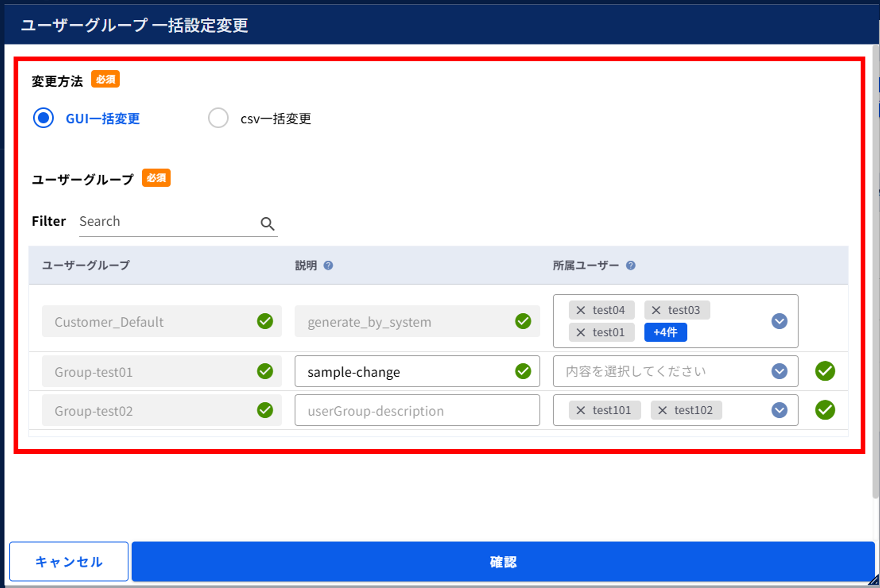This screenshot has height=588, width=880.
Task: Click help icon beside 所属ユーザー column header
Action: pyautogui.click(x=631, y=266)
